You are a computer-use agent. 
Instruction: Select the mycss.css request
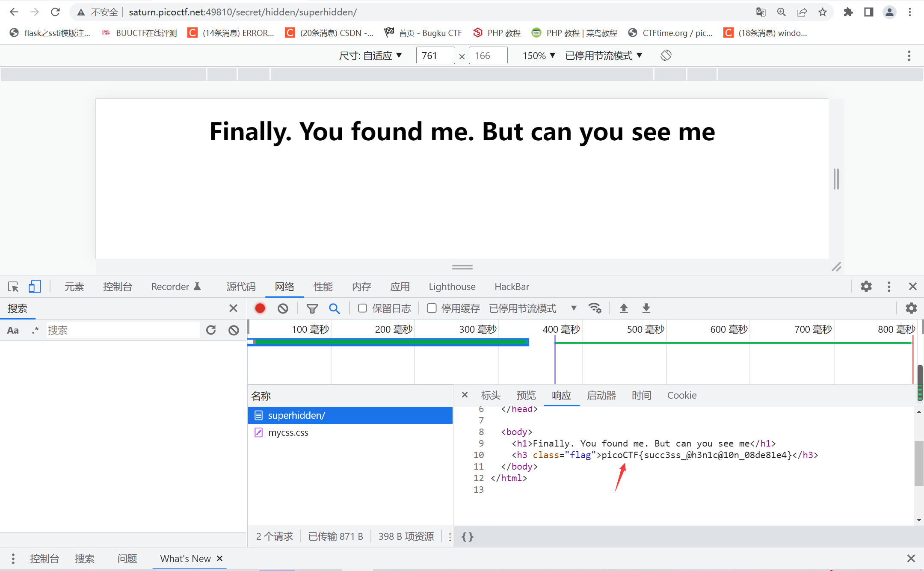click(288, 432)
